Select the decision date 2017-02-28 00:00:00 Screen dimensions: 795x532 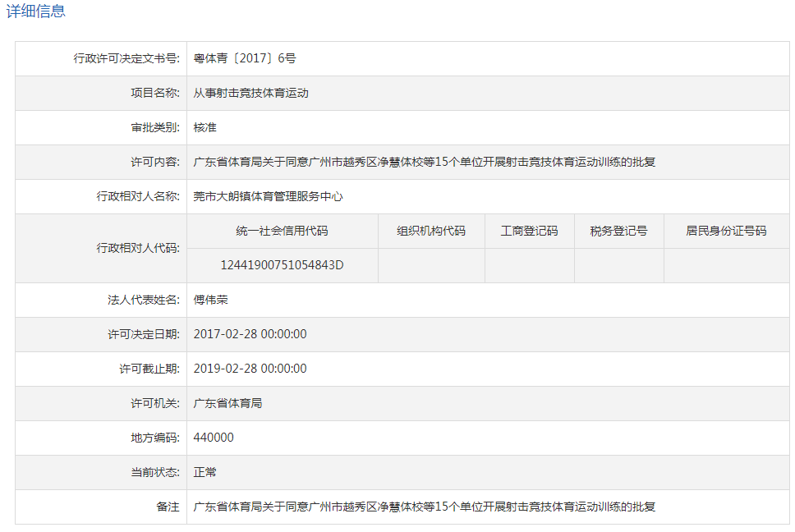click(x=250, y=334)
